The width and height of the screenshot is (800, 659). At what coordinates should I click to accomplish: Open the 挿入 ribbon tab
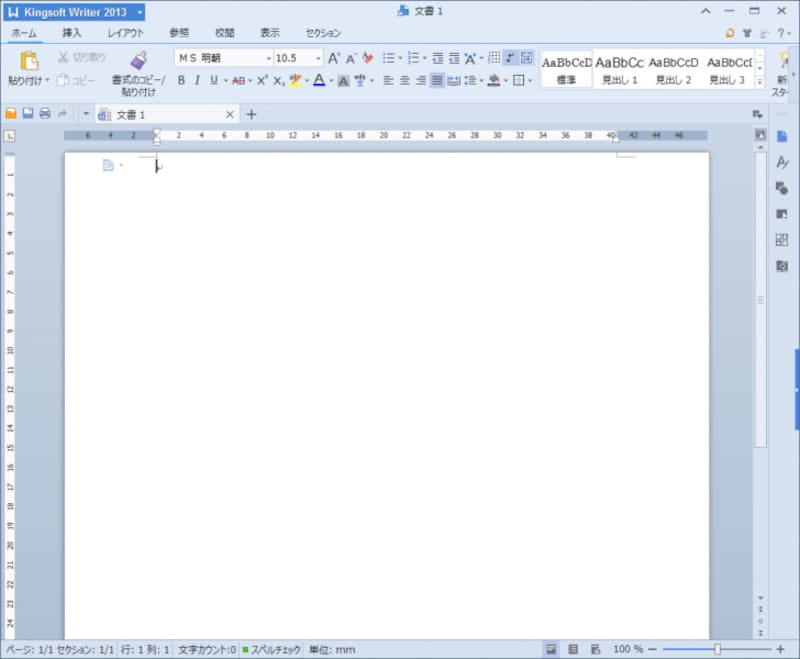(x=72, y=33)
